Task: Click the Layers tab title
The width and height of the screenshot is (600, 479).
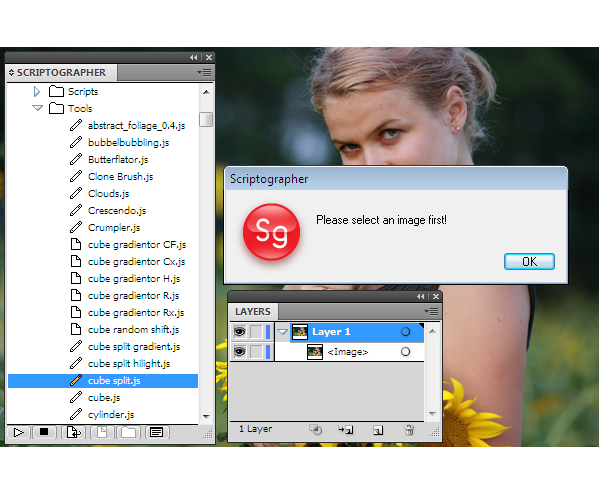Action: pyautogui.click(x=253, y=311)
